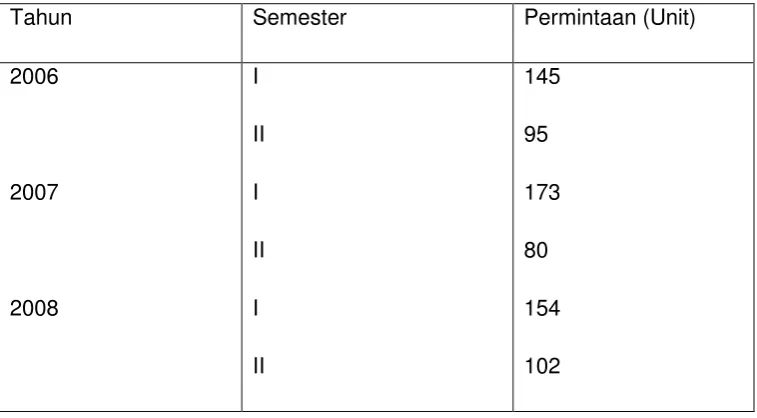The width and height of the screenshot is (757, 418).
Task: Select the demand value 145
Action: tap(542, 77)
